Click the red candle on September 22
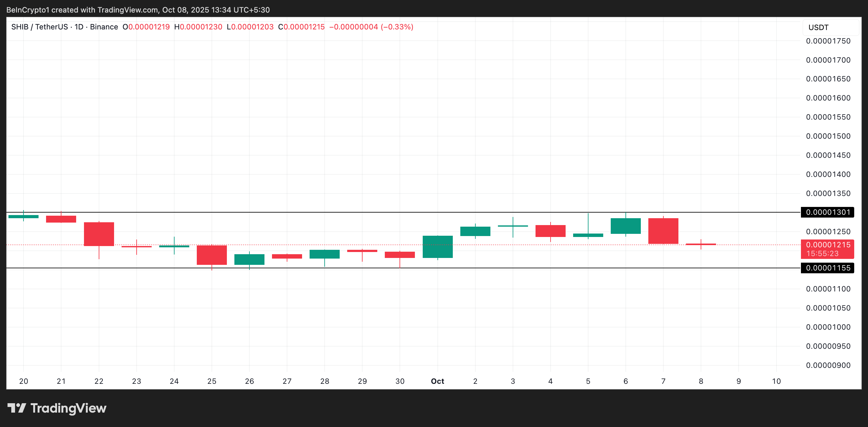This screenshot has width=868, height=427. click(x=99, y=234)
